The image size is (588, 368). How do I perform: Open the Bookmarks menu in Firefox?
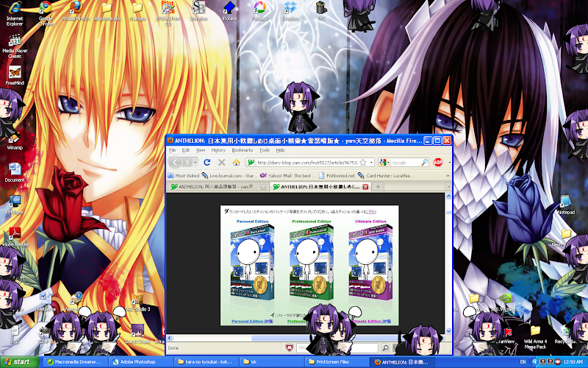point(243,150)
